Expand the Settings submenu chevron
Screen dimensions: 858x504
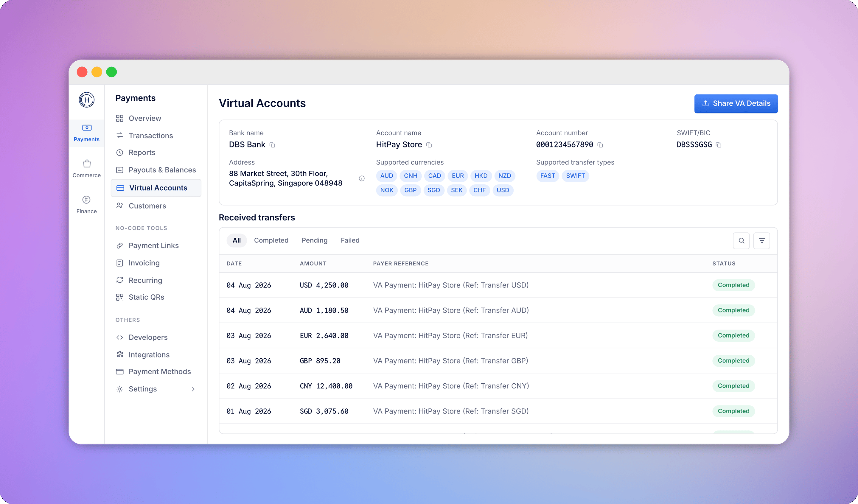tap(193, 389)
